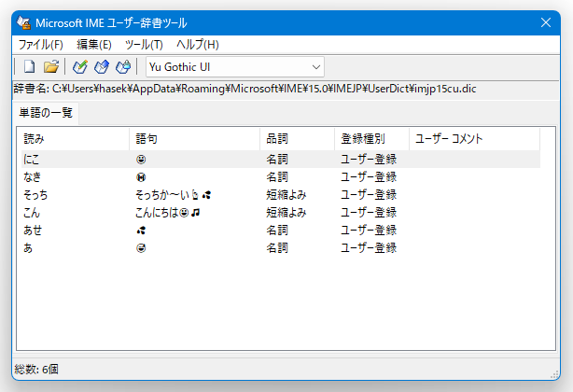Sort by the 品詞 column header
The height and width of the screenshot is (392, 573).
297,139
